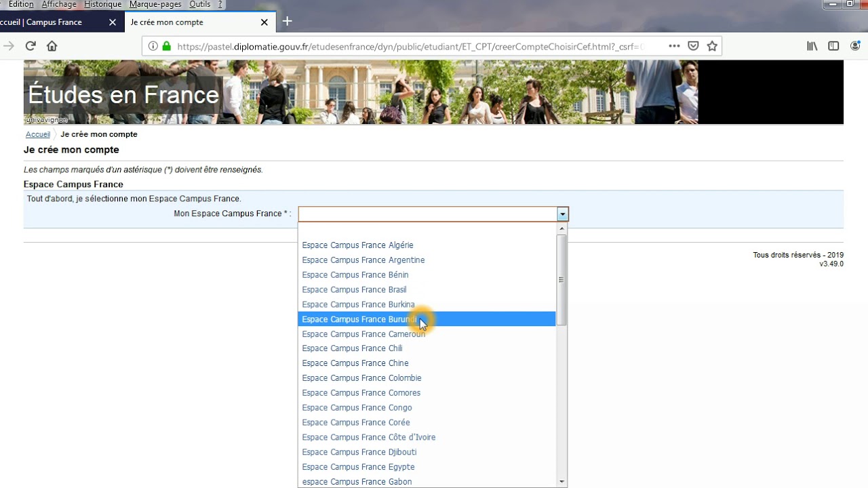The height and width of the screenshot is (488, 868).
Task: Click the dropdown list scroll down arrow
Action: (x=561, y=482)
